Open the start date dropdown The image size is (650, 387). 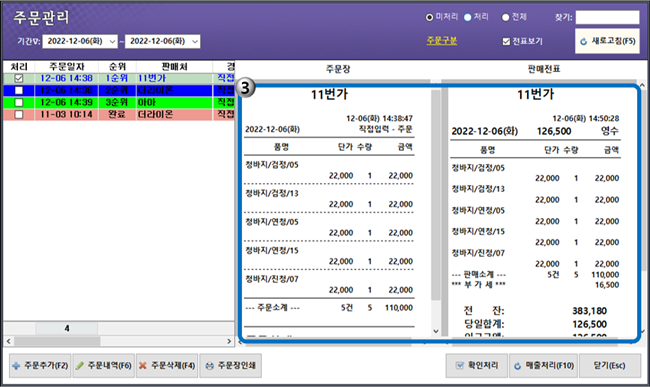112,41
